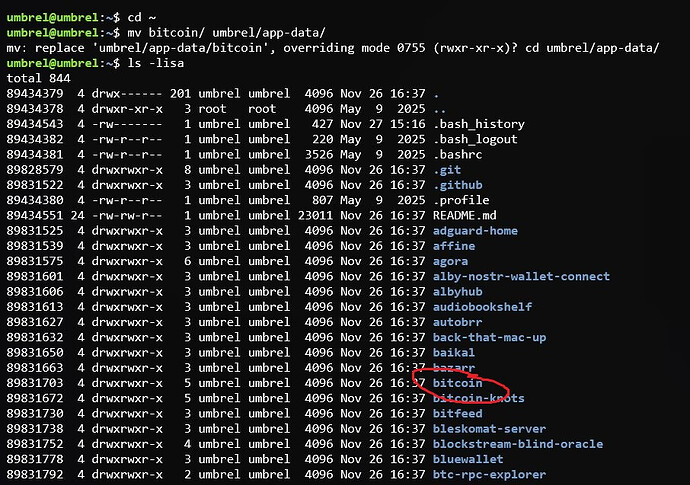
Task: Click the bitcoin-knots directory entry
Action: [x=479, y=398]
